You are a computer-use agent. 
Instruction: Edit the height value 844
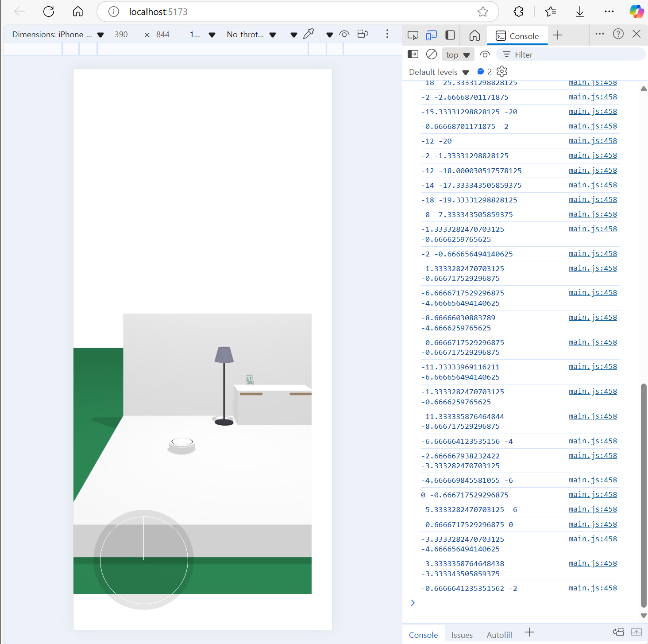163,35
